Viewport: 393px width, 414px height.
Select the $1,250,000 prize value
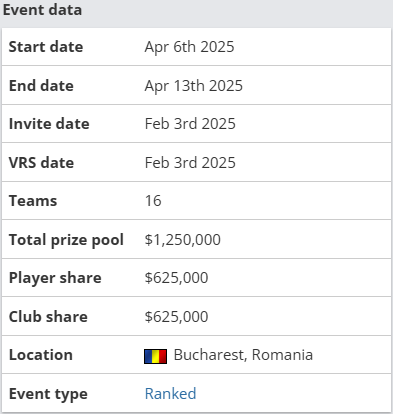(x=183, y=240)
